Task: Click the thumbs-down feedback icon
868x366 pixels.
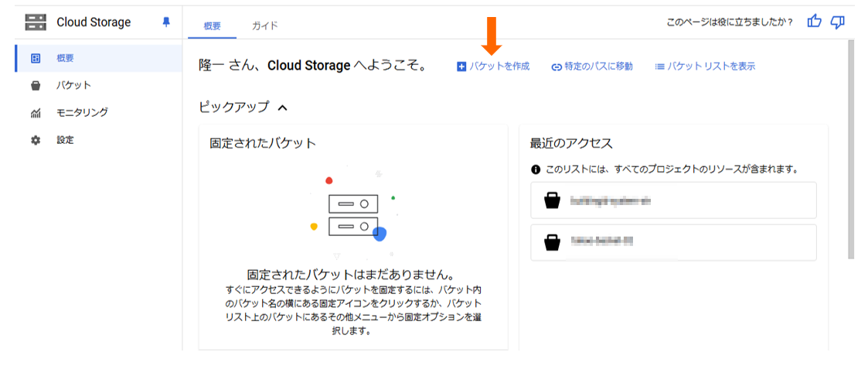Action: tap(838, 22)
